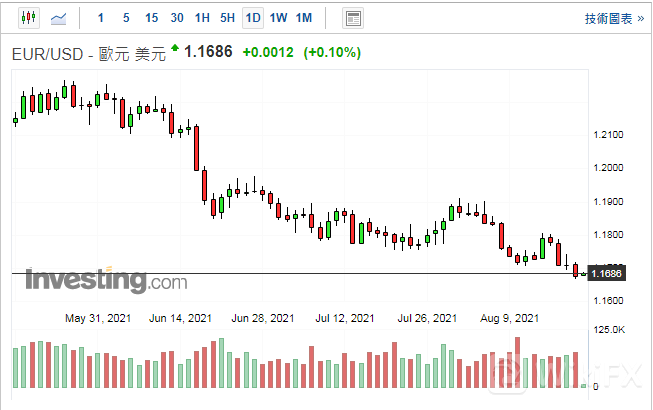The height and width of the screenshot is (410, 653).
Task: Change the timeframe to 1M
Action: (x=304, y=18)
